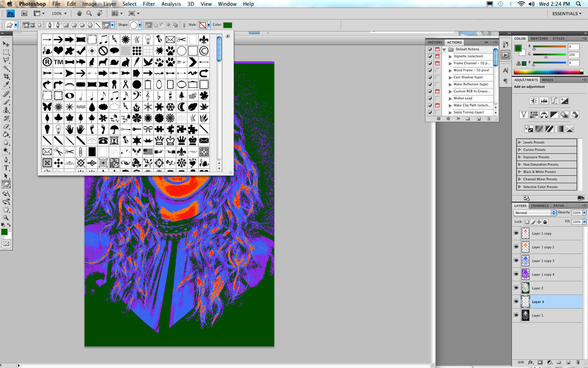Delete the layer with trash icon
The height and width of the screenshot is (368, 588).
578,362
